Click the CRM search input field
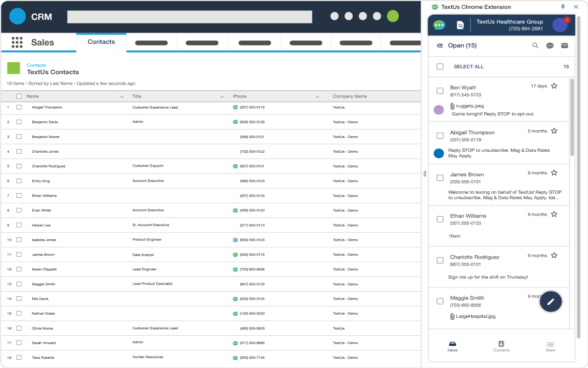The height and width of the screenshot is (368, 588). point(189,17)
